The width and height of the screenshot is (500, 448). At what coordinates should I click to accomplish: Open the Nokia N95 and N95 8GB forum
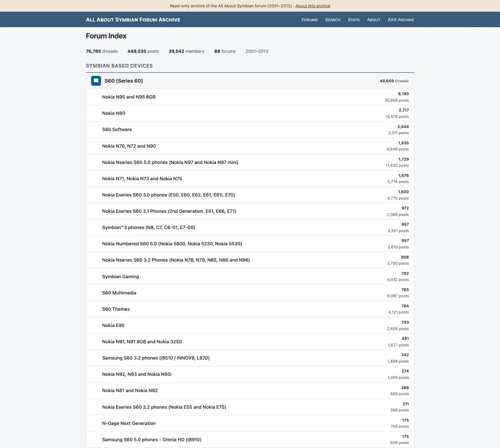pos(129,97)
